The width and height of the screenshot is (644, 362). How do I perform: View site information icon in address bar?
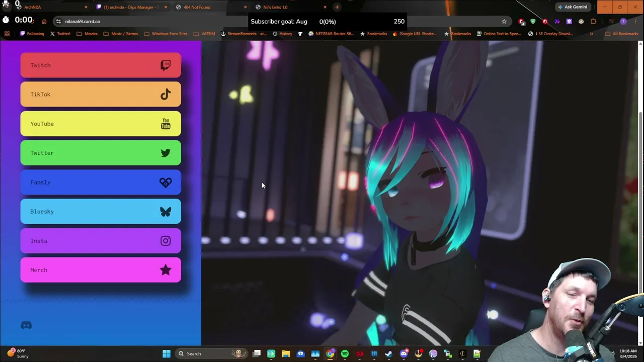(x=58, y=21)
